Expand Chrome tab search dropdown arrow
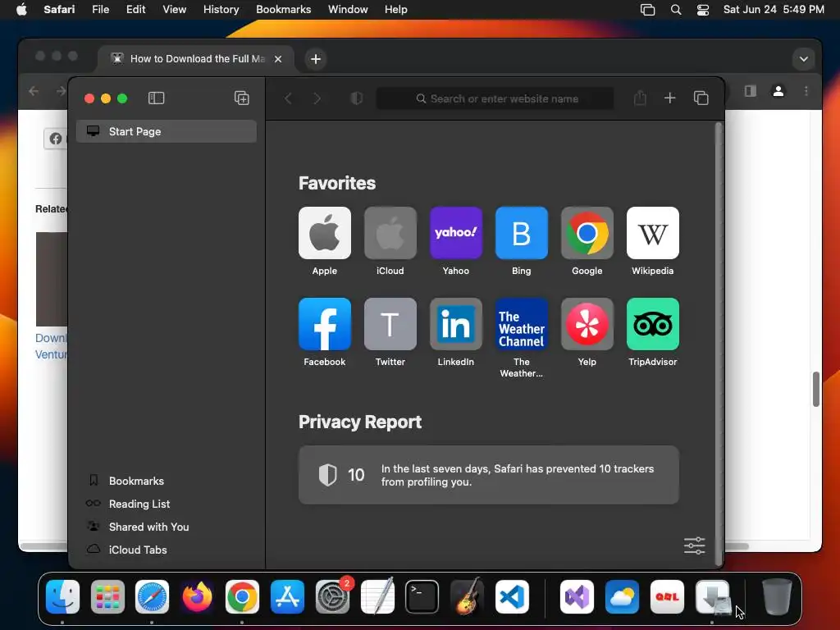This screenshot has height=630, width=840. pyautogui.click(x=804, y=59)
